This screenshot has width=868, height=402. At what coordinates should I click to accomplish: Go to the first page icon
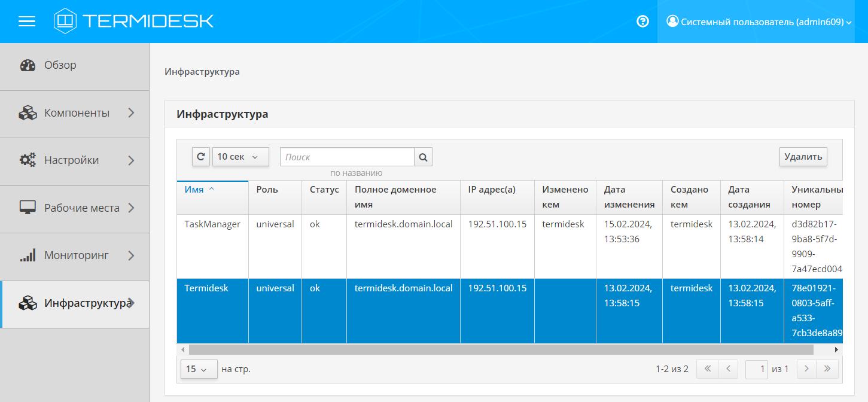pyautogui.click(x=707, y=369)
